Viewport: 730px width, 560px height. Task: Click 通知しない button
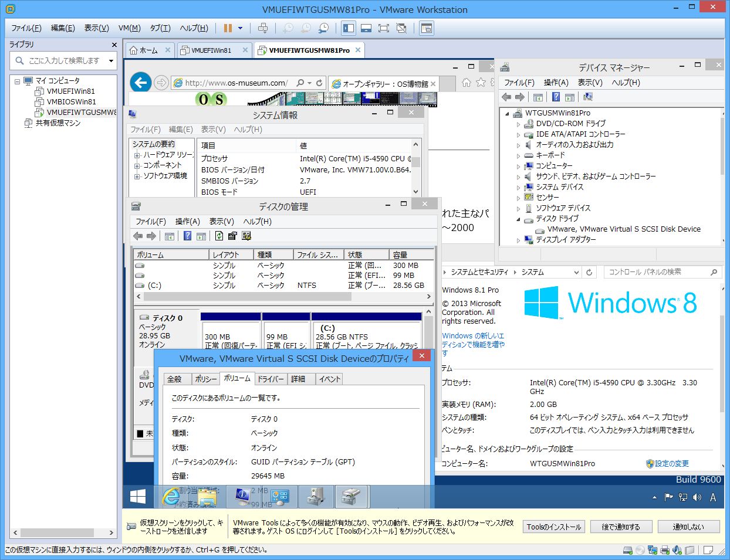point(688,527)
